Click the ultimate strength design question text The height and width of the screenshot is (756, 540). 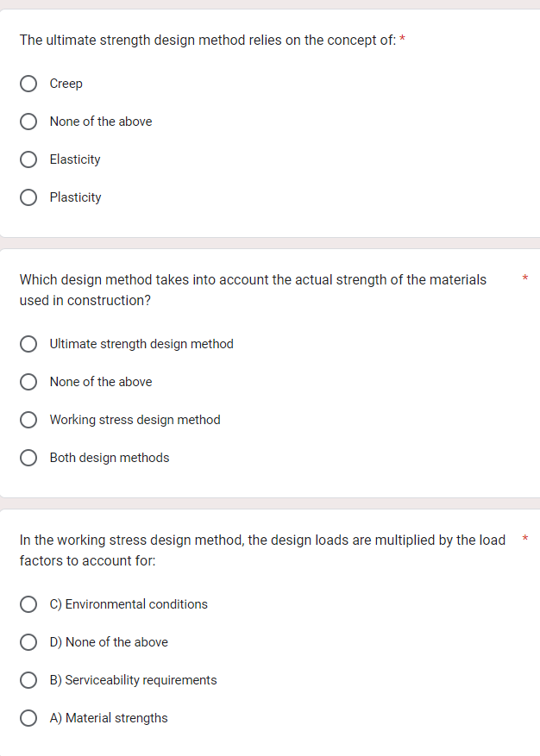coord(207,40)
